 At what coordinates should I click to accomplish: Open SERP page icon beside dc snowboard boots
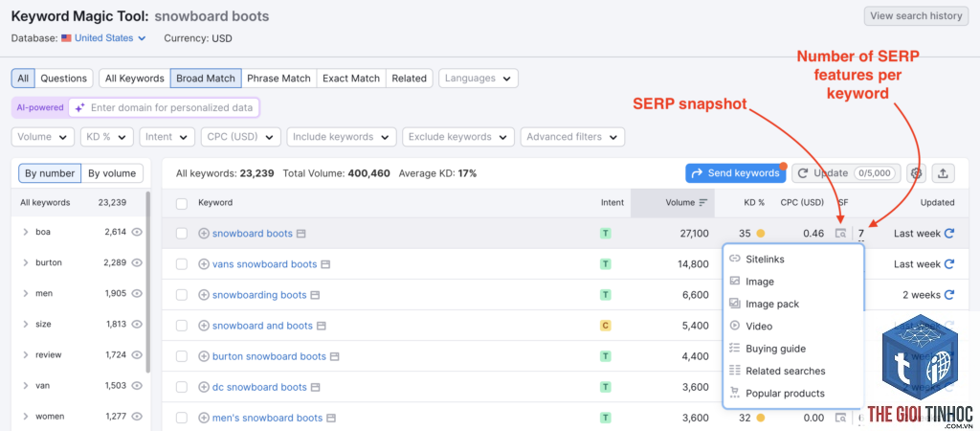click(316, 387)
